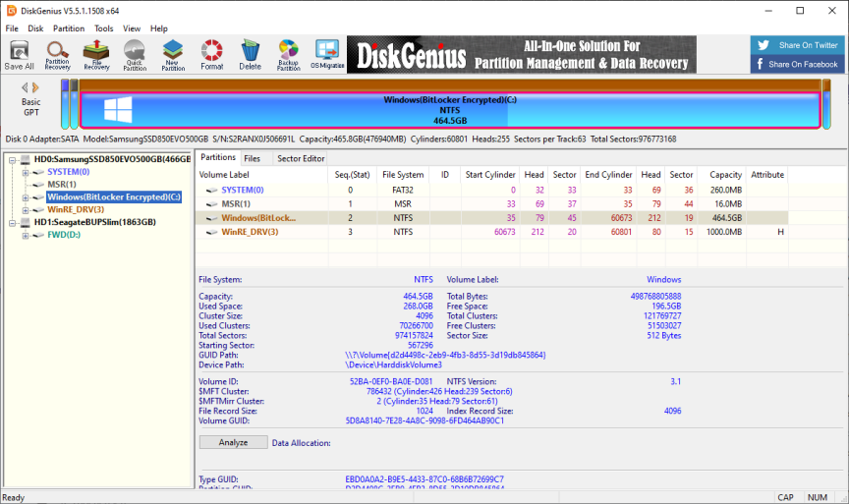
Task: Click the Delete partition icon
Action: point(250,54)
